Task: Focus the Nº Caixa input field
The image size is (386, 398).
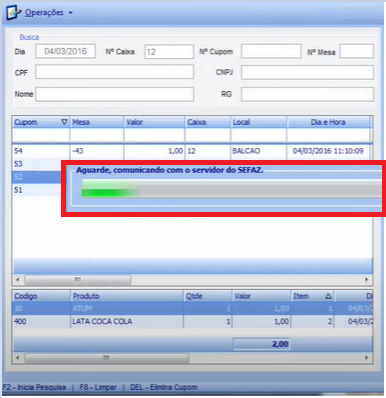Action: coord(169,52)
